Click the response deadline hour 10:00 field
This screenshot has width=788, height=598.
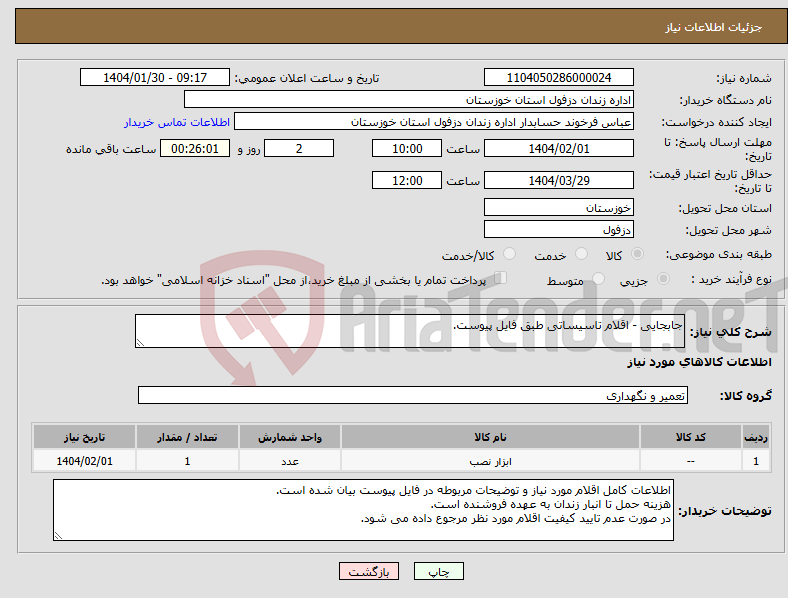point(407,148)
